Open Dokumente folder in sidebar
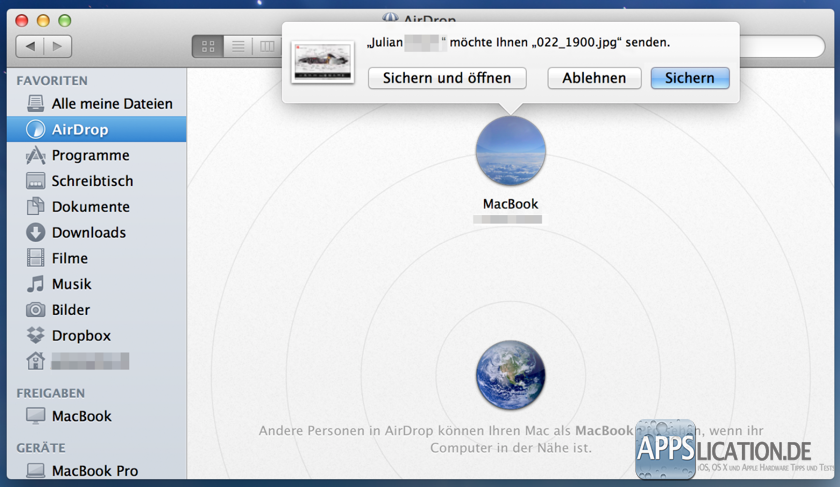This screenshot has width=840, height=487. tap(96, 207)
